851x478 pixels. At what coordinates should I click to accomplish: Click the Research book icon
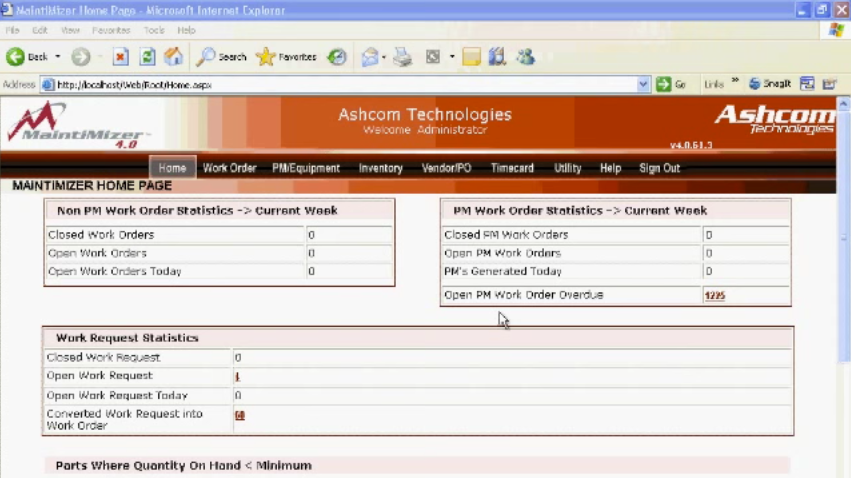pyautogui.click(x=497, y=56)
